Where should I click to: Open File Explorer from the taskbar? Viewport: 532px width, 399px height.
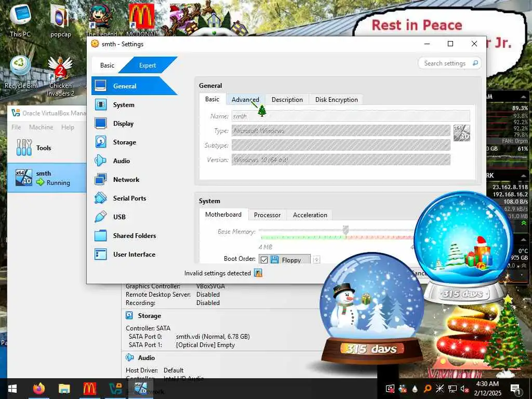click(64, 389)
